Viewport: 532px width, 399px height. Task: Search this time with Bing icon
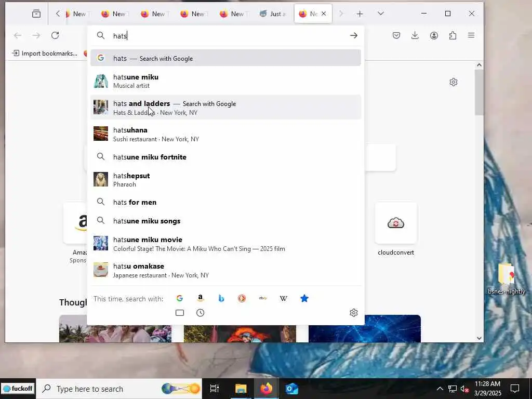(221, 298)
